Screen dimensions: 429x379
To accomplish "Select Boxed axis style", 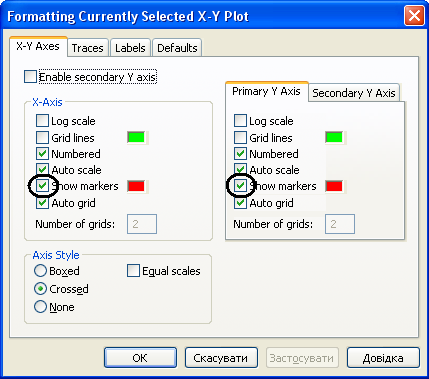I will coord(40,271).
